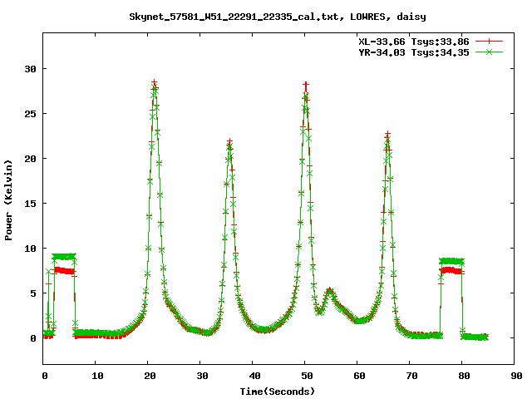Click the small bump near 55 seconds
The image size is (532, 399).
point(329,291)
